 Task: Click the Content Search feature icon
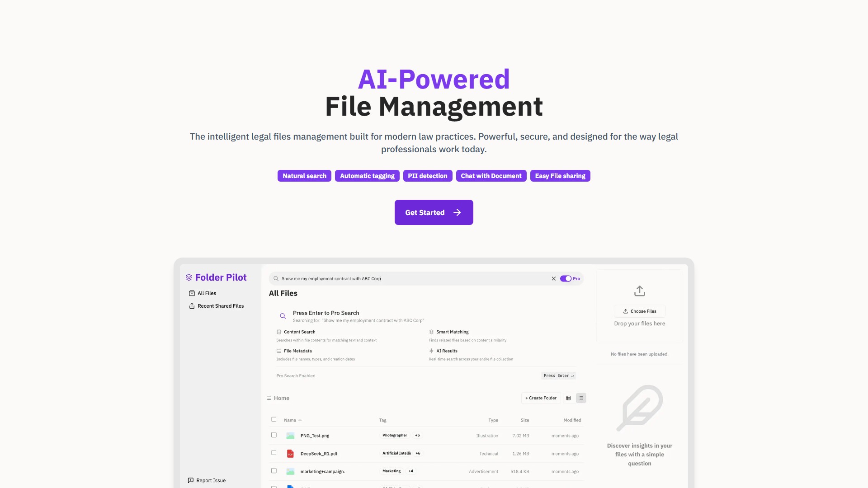pyautogui.click(x=279, y=331)
